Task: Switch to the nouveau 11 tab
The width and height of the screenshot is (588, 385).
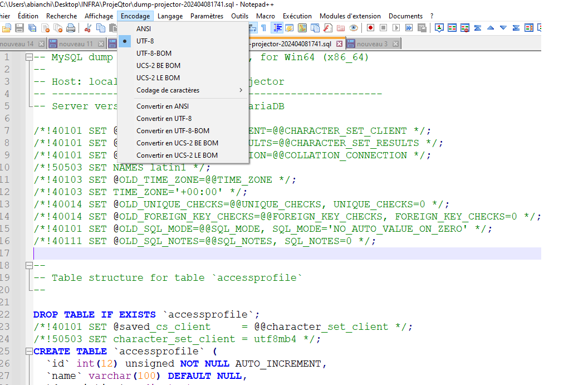Action: (x=76, y=44)
